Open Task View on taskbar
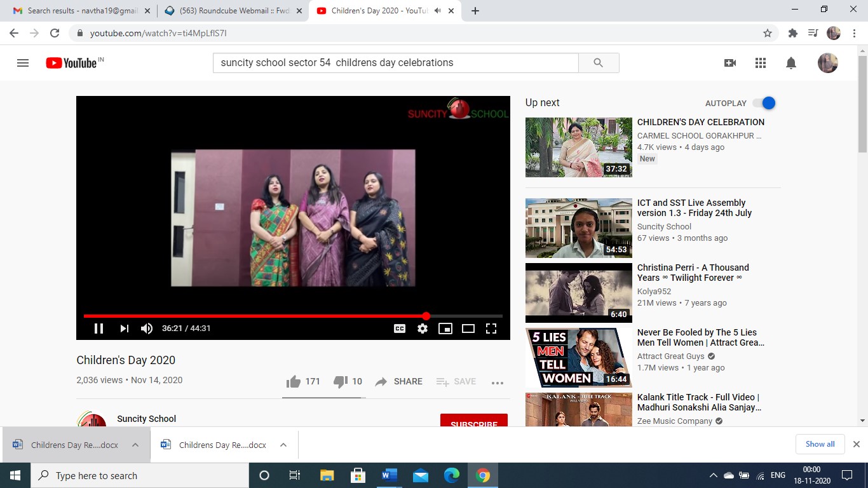The width and height of the screenshot is (868, 488). pyautogui.click(x=295, y=475)
